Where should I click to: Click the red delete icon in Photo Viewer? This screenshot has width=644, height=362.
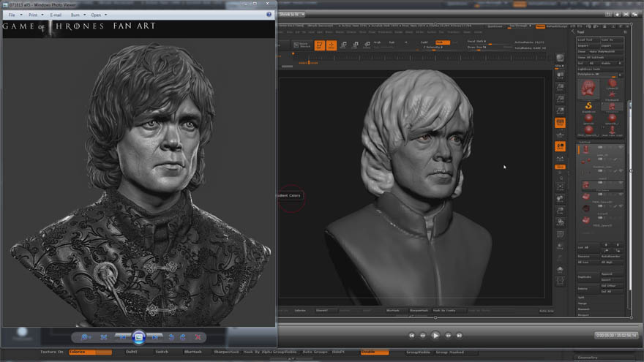point(198,337)
